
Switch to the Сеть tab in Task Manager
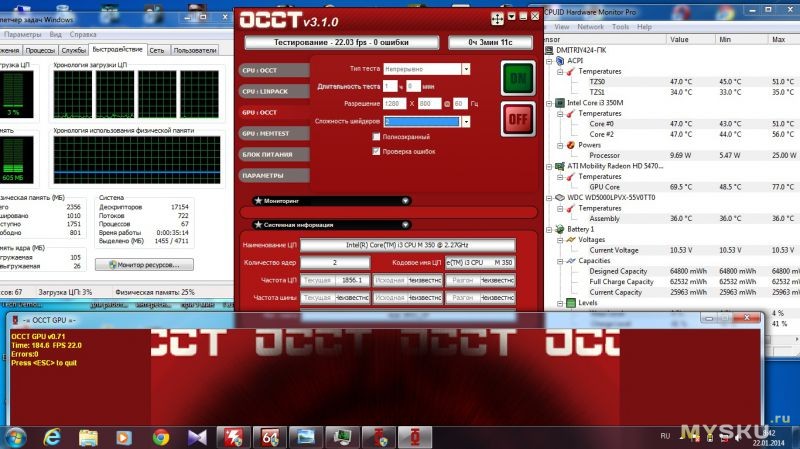point(157,50)
